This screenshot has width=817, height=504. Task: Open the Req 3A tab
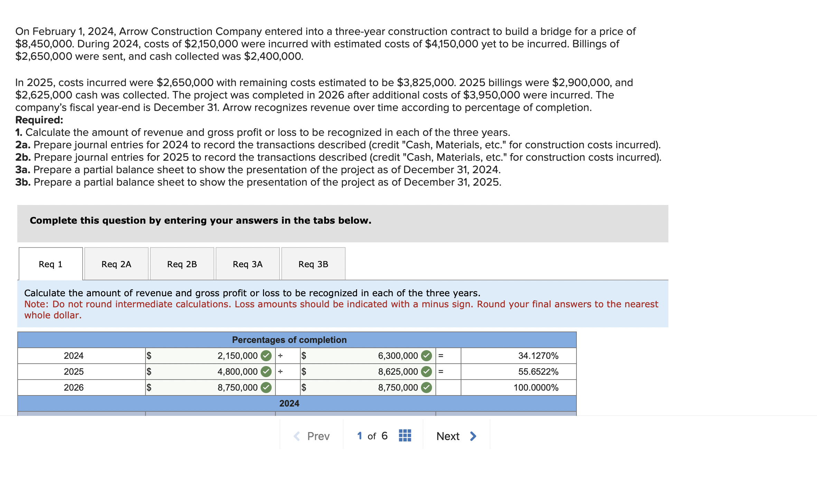[x=247, y=264]
